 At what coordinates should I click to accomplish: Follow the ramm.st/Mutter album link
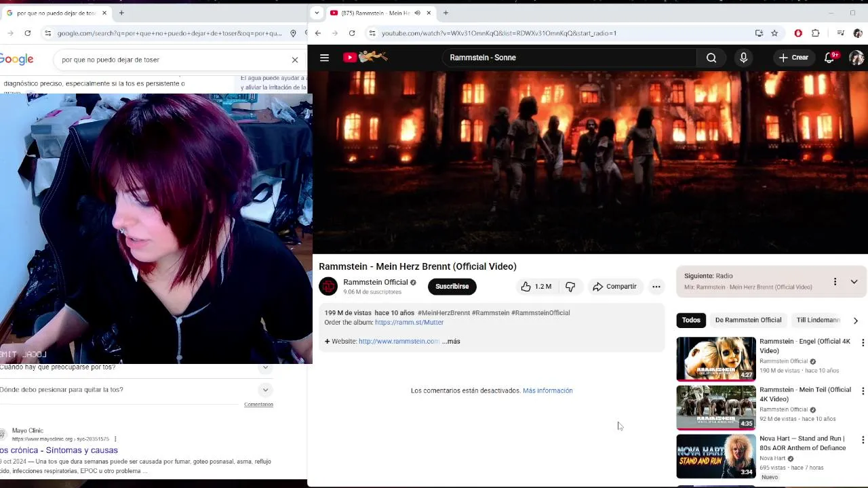(409, 323)
